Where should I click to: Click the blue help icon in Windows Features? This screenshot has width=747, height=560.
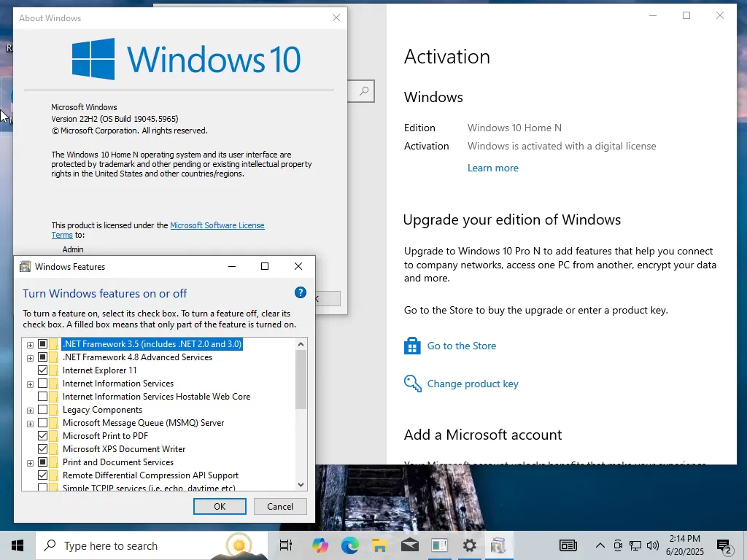click(x=300, y=292)
